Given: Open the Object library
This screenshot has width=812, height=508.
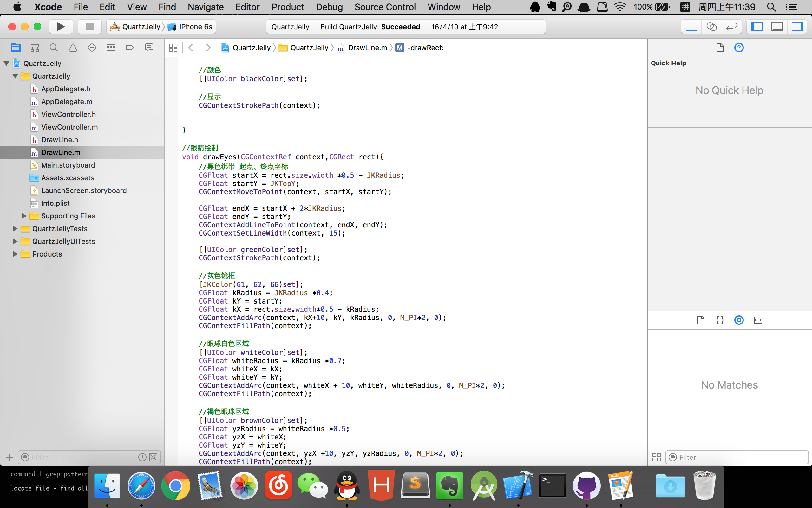Looking at the screenshot, I should pyautogui.click(x=739, y=320).
